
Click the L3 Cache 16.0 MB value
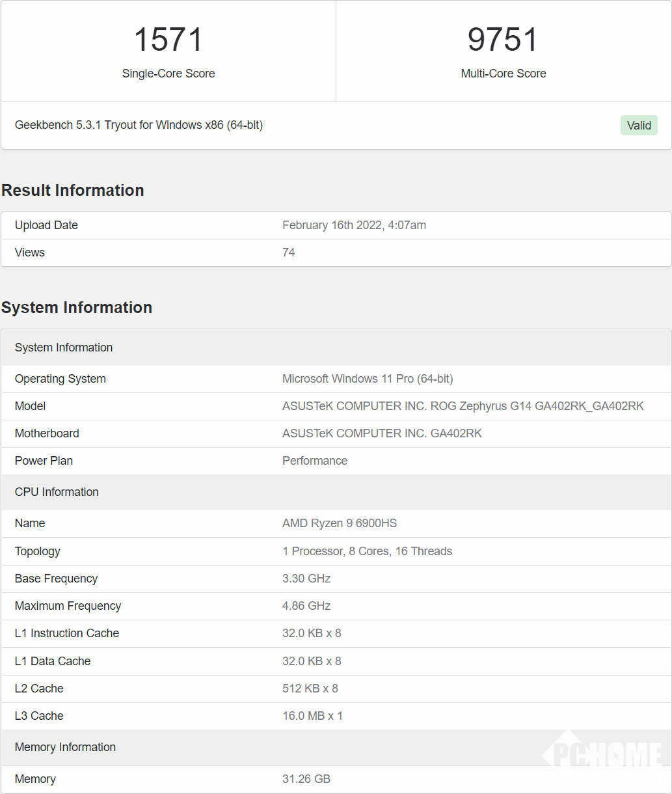(x=312, y=716)
